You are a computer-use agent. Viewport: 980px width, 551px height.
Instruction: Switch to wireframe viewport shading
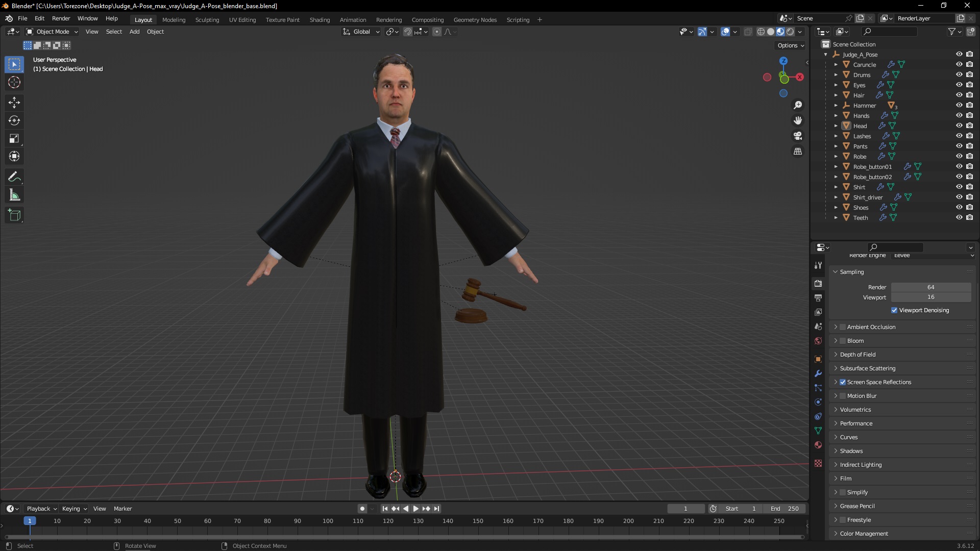(x=761, y=32)
